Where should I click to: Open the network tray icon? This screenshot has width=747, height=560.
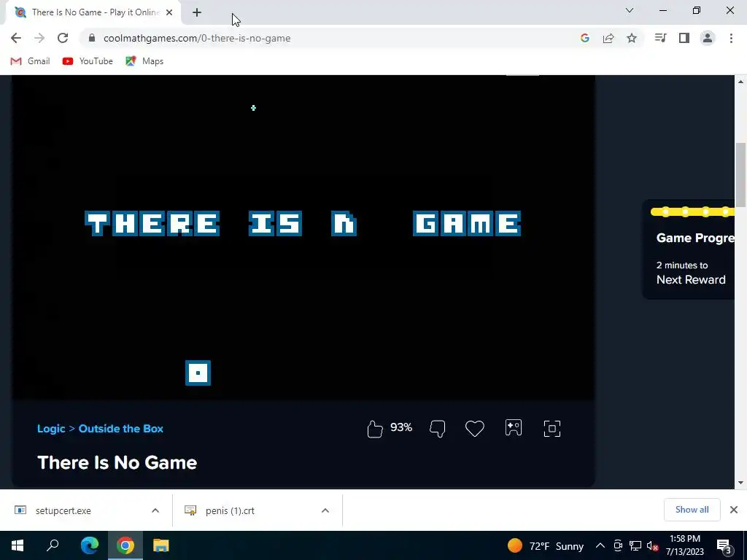click(x=635, y=545)
